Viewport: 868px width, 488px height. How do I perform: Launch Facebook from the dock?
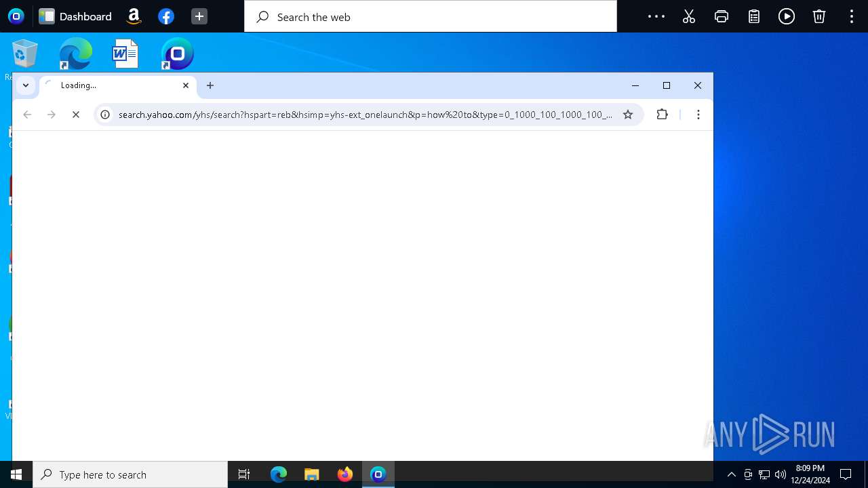coord(166,16)
